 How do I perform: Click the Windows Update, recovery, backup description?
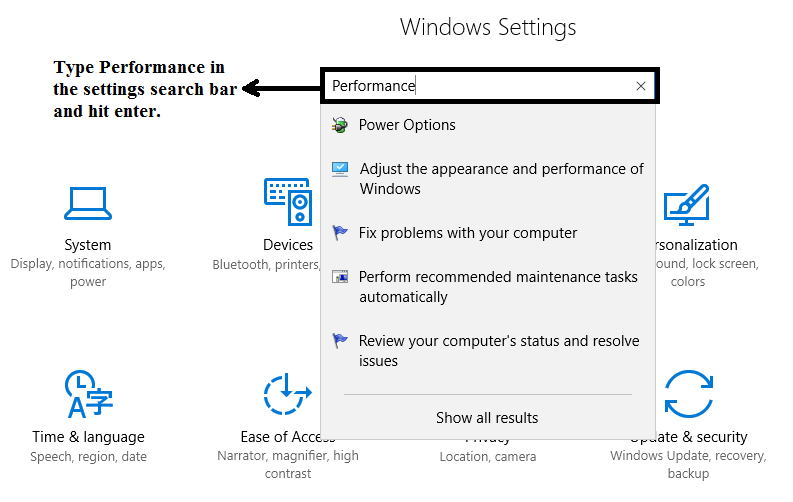[688, 465]
